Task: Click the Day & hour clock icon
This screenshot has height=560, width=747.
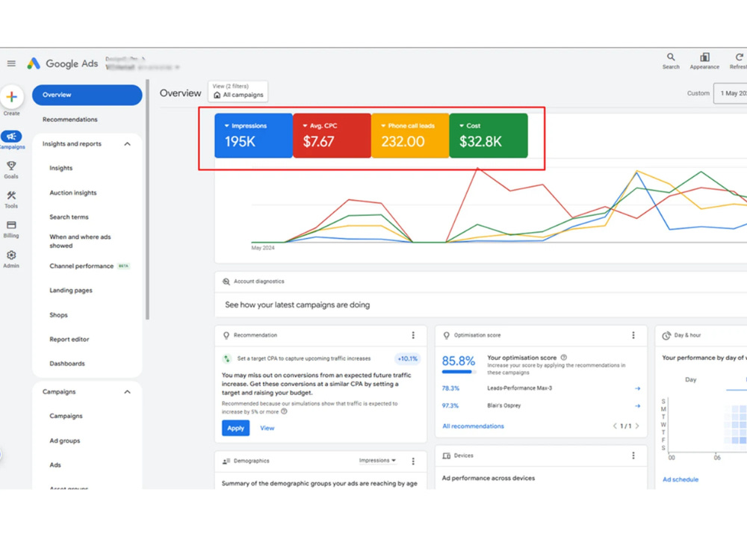Action: point(666,335)
